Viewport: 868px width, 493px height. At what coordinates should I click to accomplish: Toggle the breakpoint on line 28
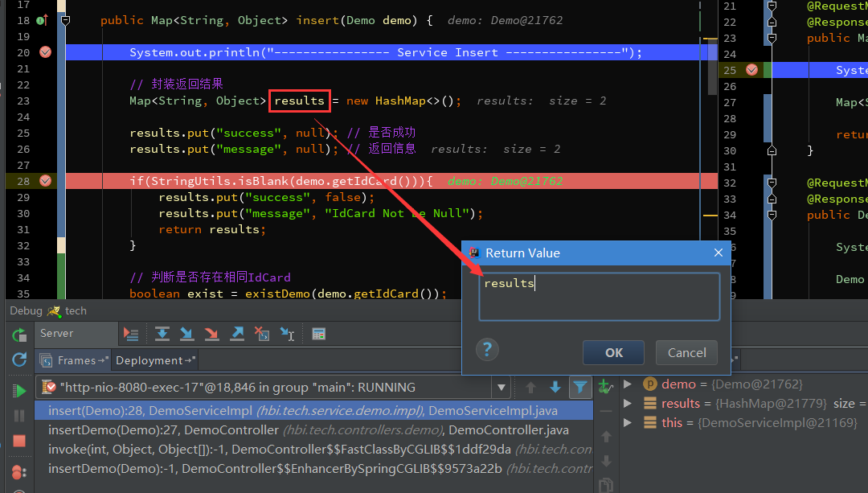point(45,181)
